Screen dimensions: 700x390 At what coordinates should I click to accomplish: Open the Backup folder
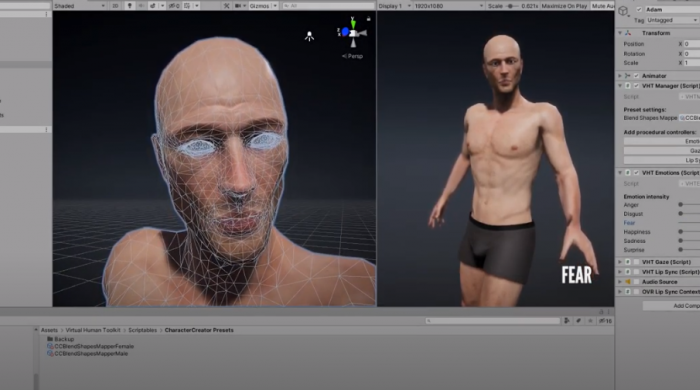pyautogui.click(x=61, y=339)
